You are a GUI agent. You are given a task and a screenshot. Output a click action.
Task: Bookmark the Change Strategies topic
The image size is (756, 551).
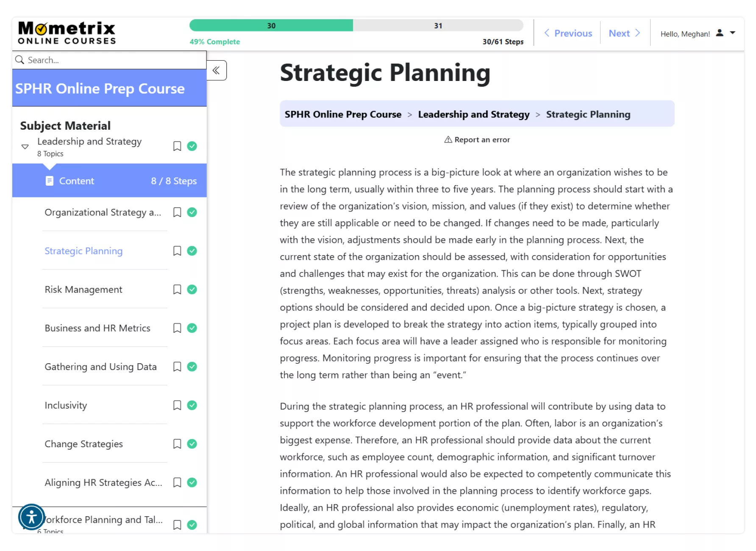coord(177,444)
